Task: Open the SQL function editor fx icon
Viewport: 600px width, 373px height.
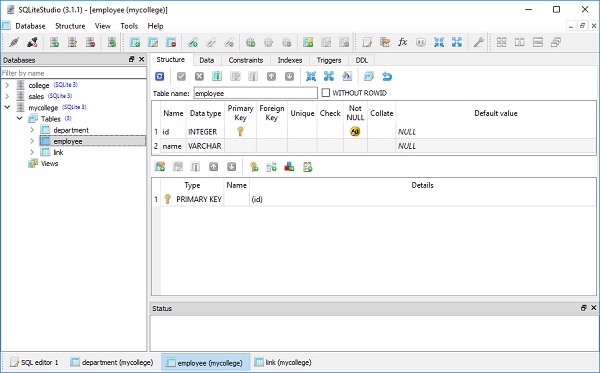Action: click(403, 42)
